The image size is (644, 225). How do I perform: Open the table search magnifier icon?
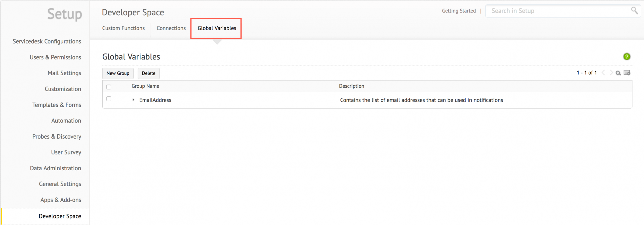point(618,73)
